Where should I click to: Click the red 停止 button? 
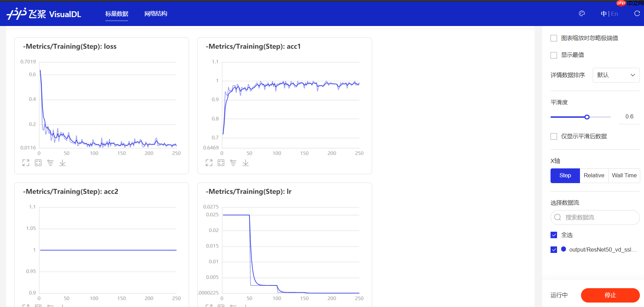[610, 295]
